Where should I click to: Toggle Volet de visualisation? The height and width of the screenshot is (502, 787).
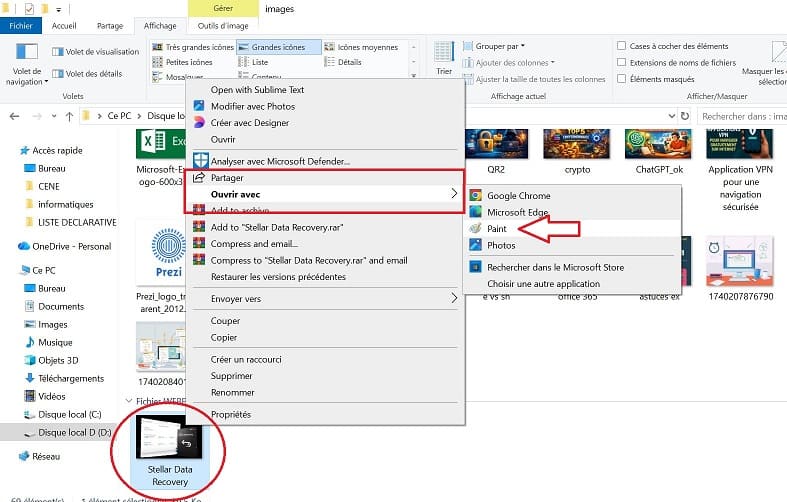pos(96,52)
